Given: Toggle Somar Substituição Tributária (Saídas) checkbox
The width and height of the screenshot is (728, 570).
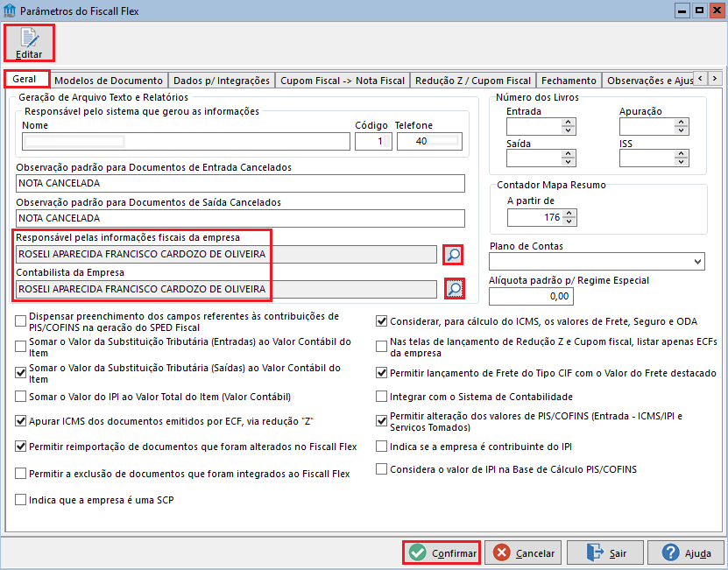Looking at the screenshot, I should pos(20,373).
